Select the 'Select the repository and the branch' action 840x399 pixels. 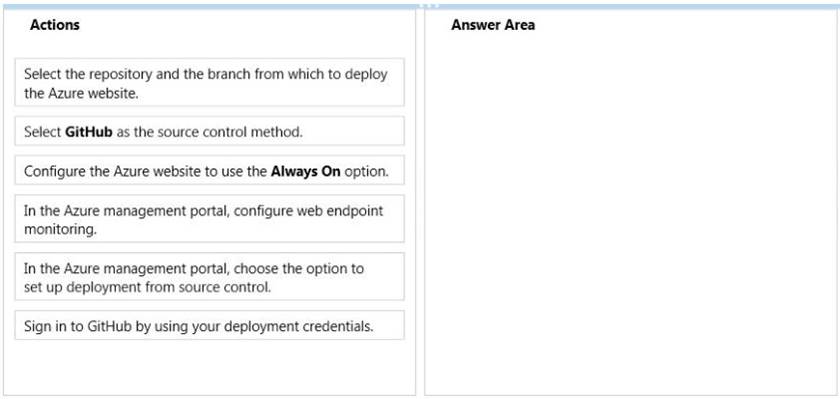coord(209,82)
